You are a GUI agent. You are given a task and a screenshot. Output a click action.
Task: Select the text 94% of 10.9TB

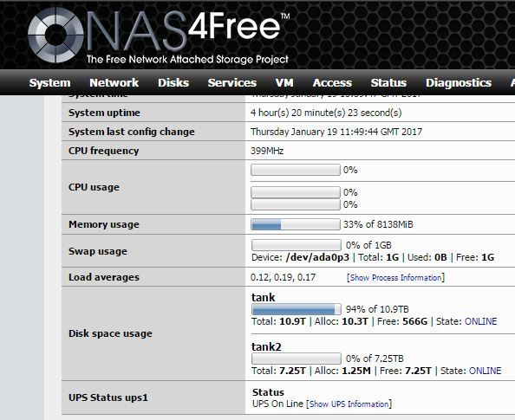(x=377, y=309)
